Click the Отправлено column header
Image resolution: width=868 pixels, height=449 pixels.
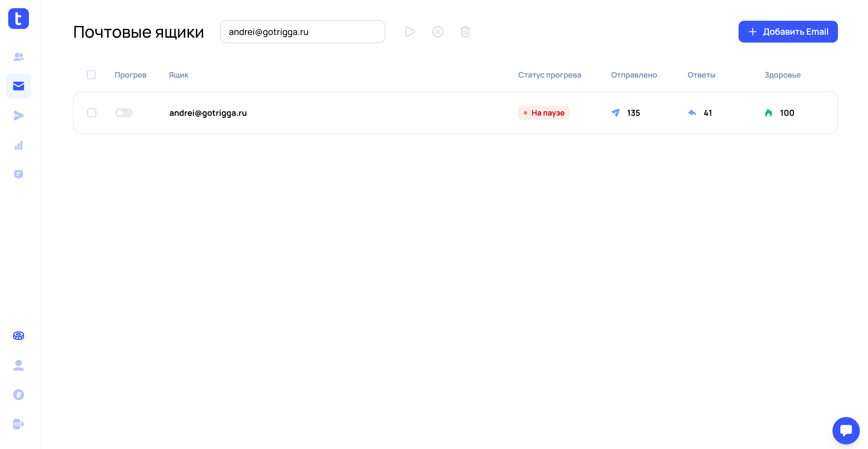[x=634, y=75]
